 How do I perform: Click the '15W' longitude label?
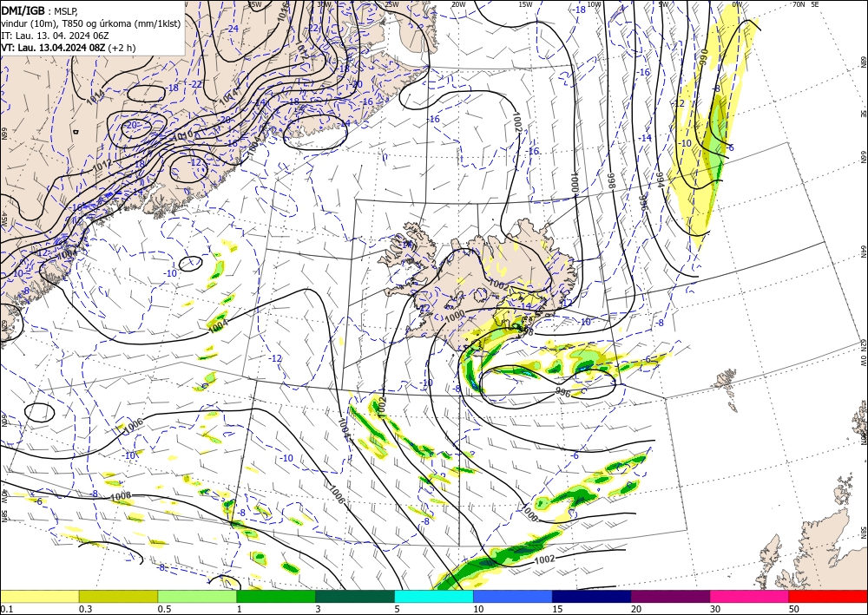pyautogui.click(x=525, y=4)
